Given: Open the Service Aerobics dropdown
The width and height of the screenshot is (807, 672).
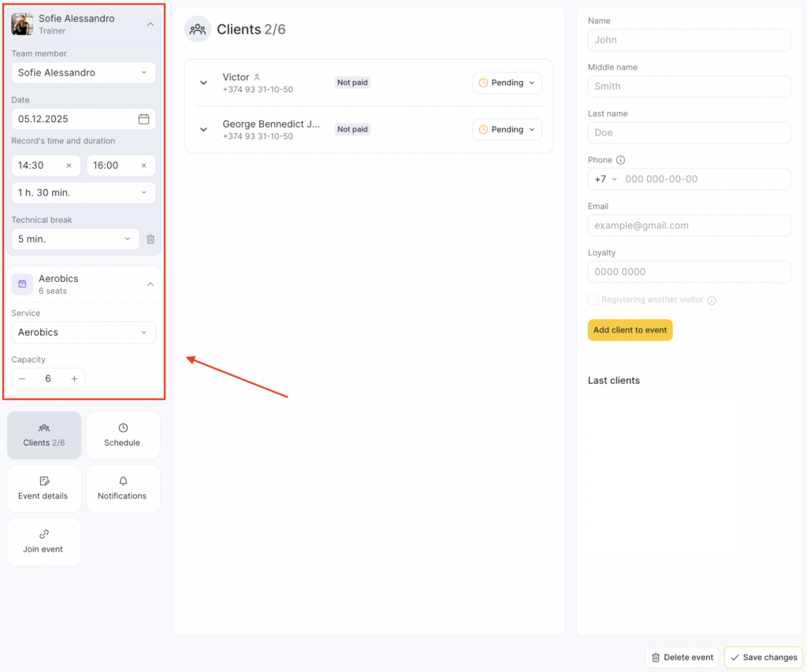Looking at the screenshot, I should click(84, 332).
